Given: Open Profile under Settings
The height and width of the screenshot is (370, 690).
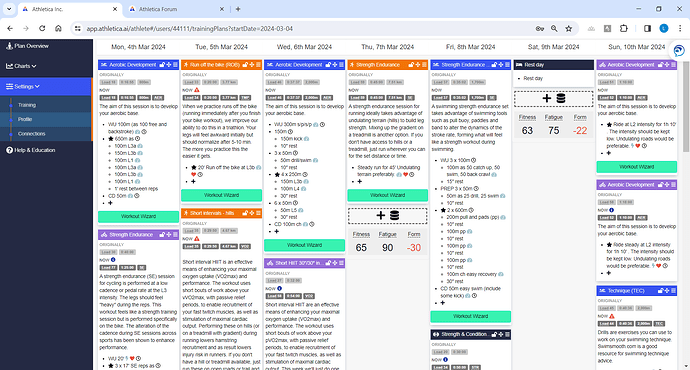Looking at the screenshot, I should click(x=25, y=119).
